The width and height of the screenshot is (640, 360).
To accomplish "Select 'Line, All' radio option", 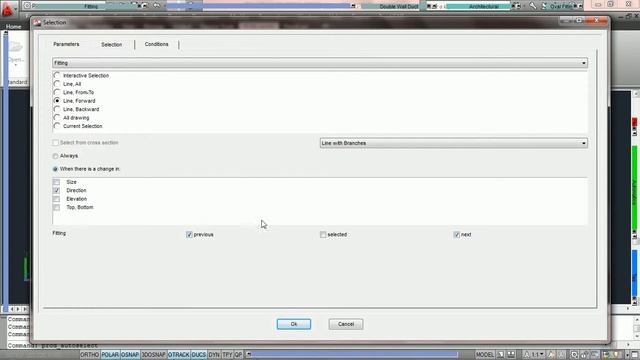I will point(57,84).
